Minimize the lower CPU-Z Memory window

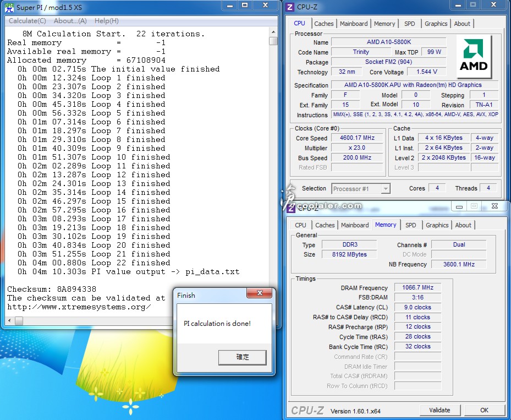(x=459, y=206)
